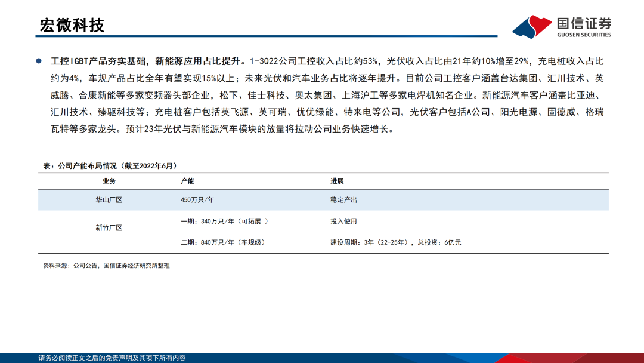This screenshot has width=644, height=363.
Task: Select the 进展 column header
Action: click(x=337, y=181)
